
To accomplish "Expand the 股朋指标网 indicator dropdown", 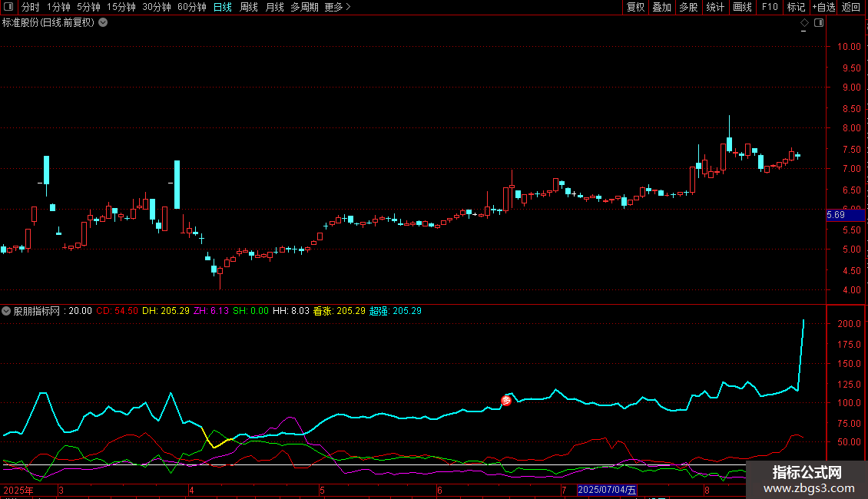I will coord(7,311).
